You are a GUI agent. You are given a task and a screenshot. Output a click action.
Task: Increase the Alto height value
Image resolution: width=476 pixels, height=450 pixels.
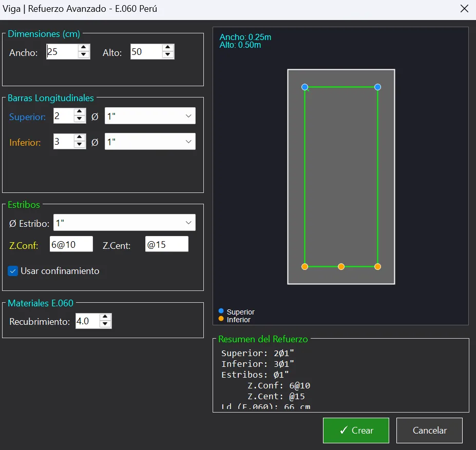pos(167,48)
